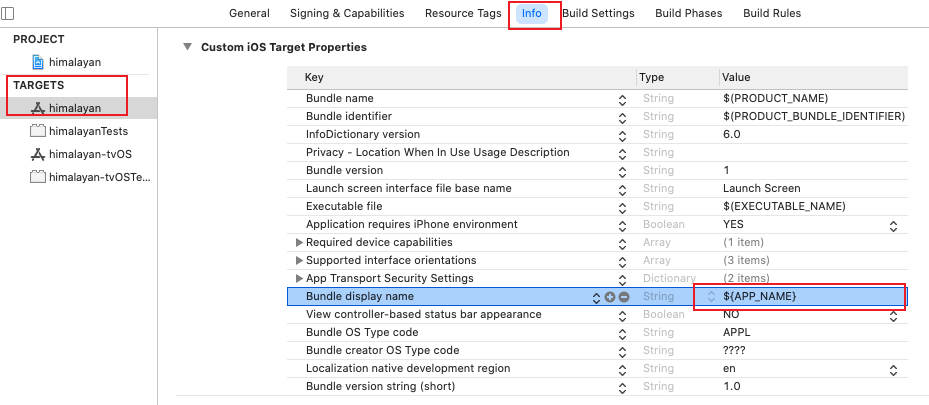Select the ???? value

pyautogui.click(x=734, y=351)
